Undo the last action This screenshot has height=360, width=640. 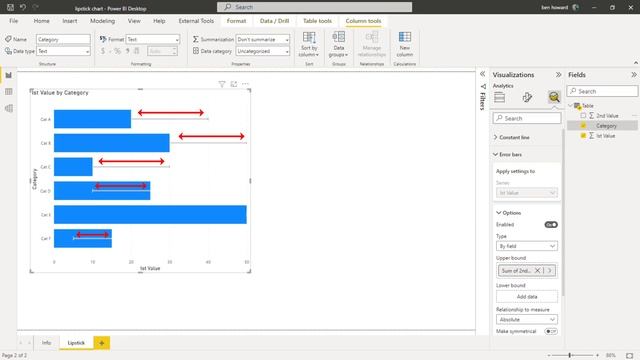[23, 7]
